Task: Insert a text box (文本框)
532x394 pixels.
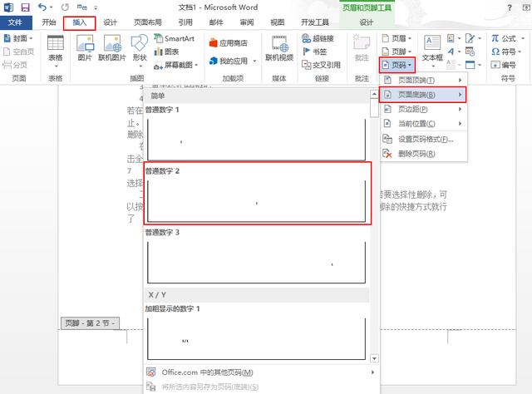Action: (432, 51)
